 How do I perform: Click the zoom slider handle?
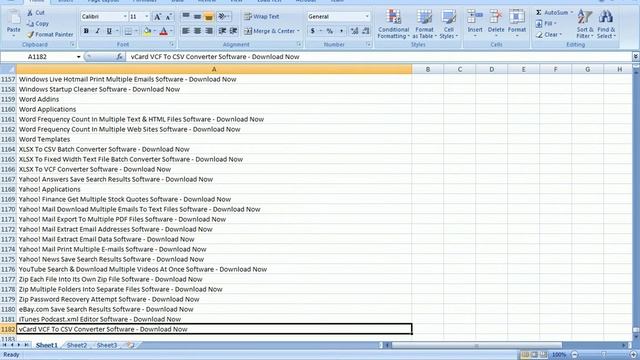pyautogui.click(x=604, y=355)
